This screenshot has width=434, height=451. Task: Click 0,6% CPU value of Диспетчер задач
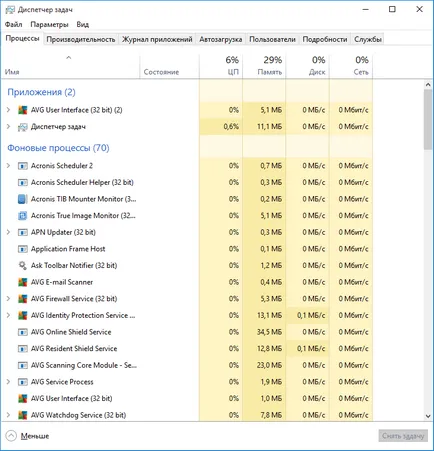pos(231,127)
